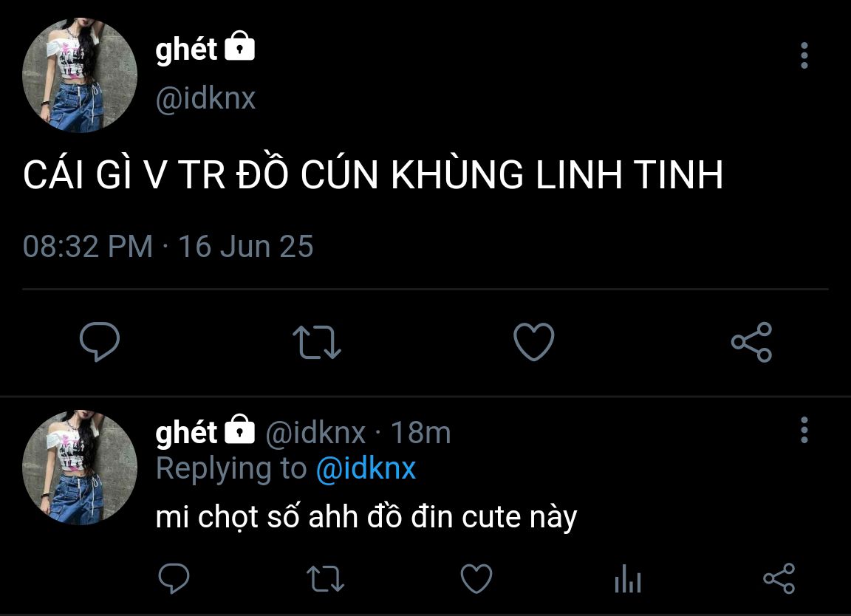Open the 18m timestamp on reply

[420, 433]
